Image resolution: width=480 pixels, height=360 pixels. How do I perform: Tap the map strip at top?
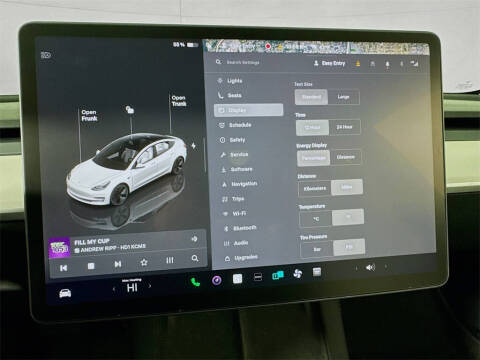pos(316,47)
